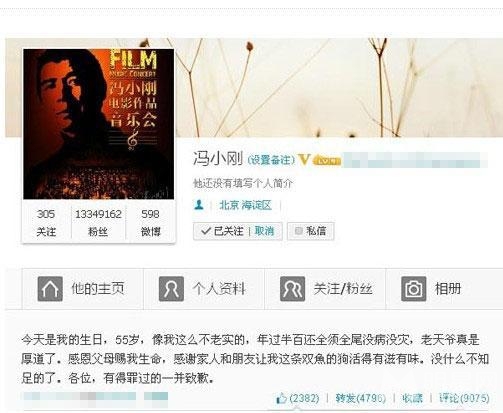The height and width of the screenshot is (413, 503).
Task: Send a private message via 私信 button
Action: tap(311, 231)
